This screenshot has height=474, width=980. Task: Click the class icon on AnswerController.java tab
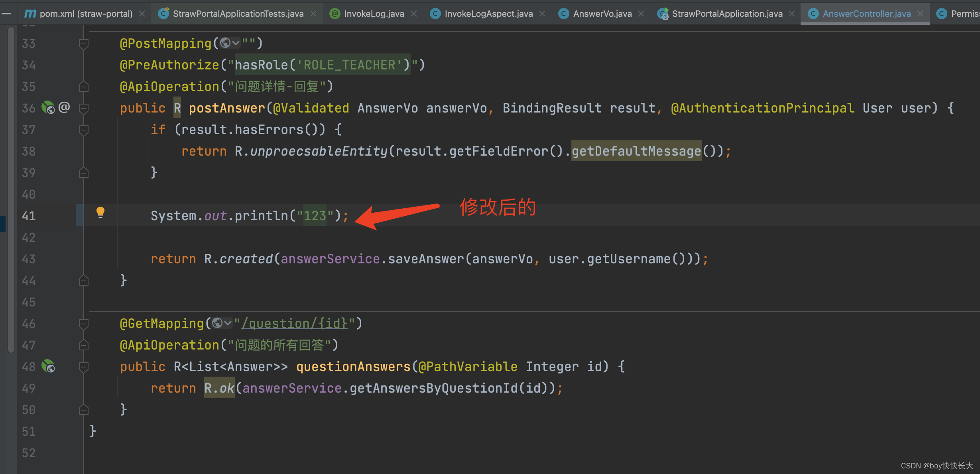(813, 14)
